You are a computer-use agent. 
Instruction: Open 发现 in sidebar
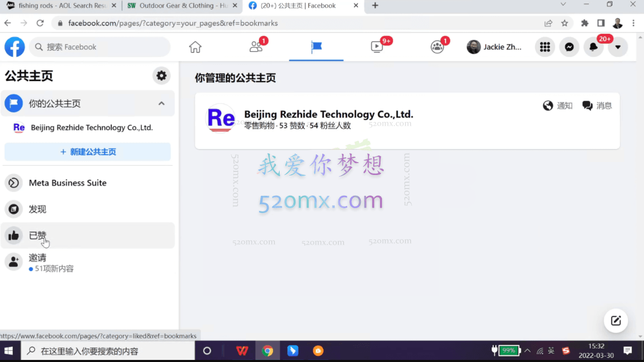[x=87, y=209]
